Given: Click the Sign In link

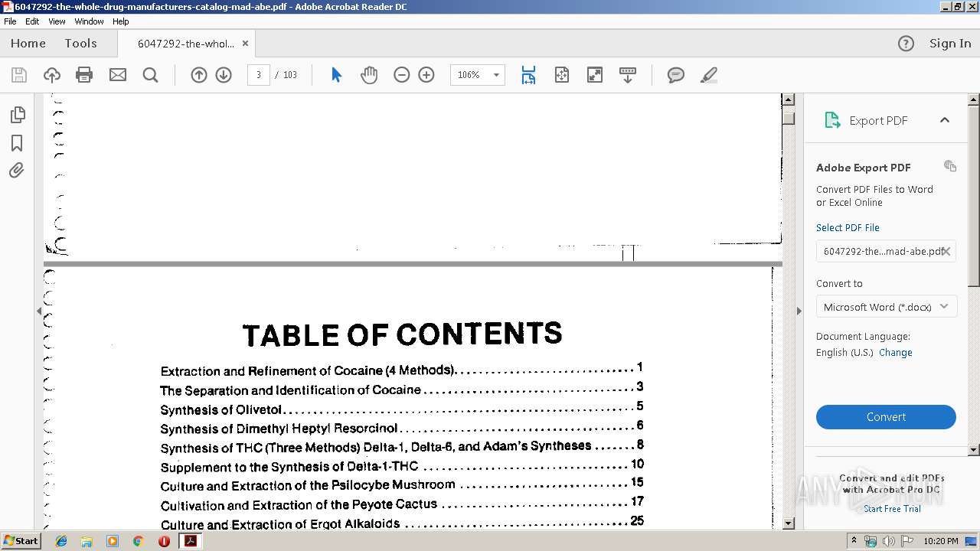Looking at the screenshot, I should click(x=950, y=44).
